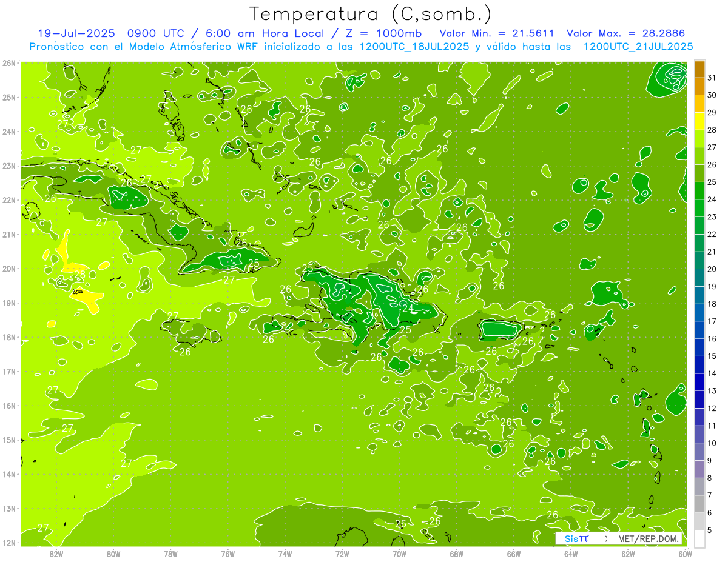
Task: Click the '26N' latitude axis label
Action: coord(9,63)
